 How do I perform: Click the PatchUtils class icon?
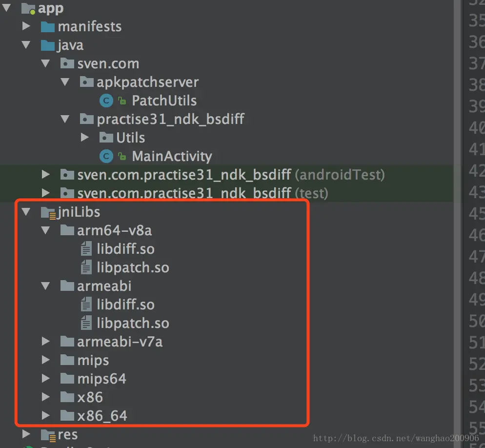pos(106,101)
